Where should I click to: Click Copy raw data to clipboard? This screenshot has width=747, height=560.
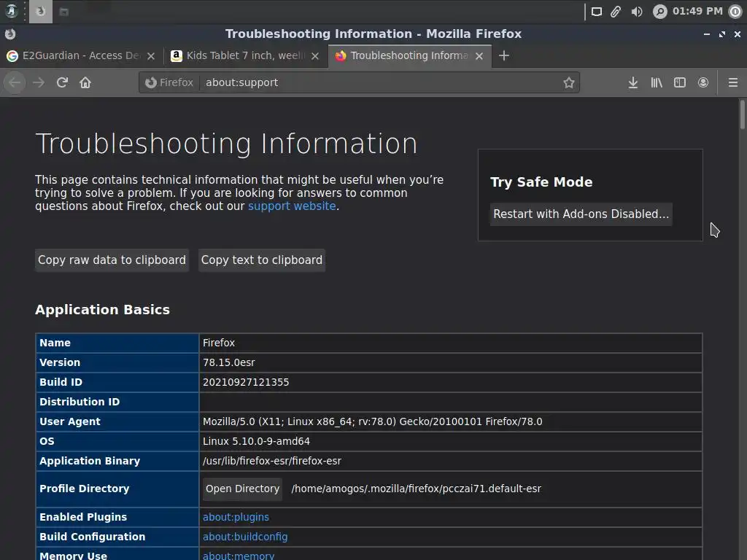[x=112, y=260]
